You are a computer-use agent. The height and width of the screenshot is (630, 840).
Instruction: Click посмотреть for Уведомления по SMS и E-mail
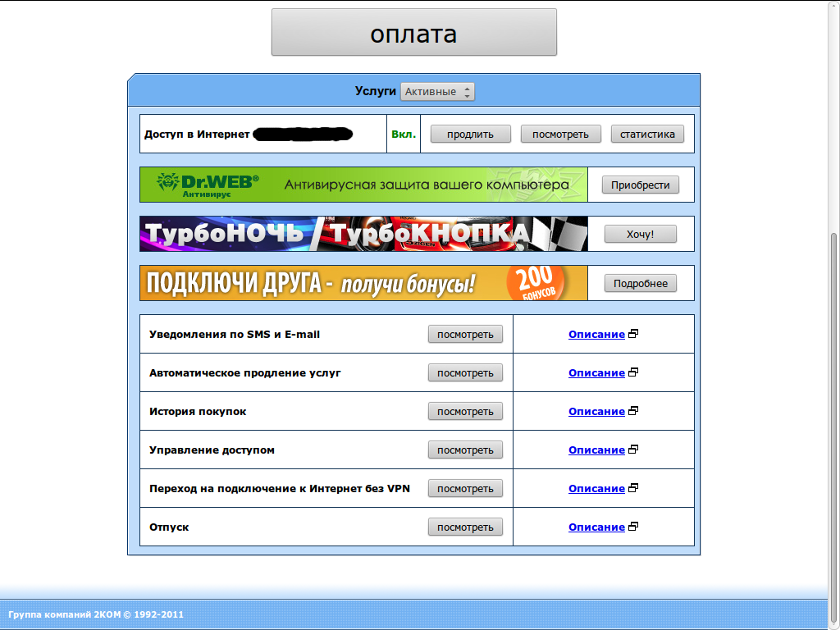click(x=465, y=335)
